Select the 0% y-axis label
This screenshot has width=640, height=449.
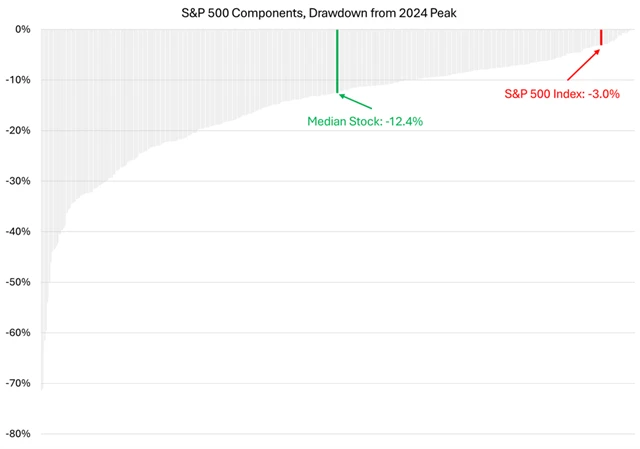pyautogui.click(x=20, y=29)
